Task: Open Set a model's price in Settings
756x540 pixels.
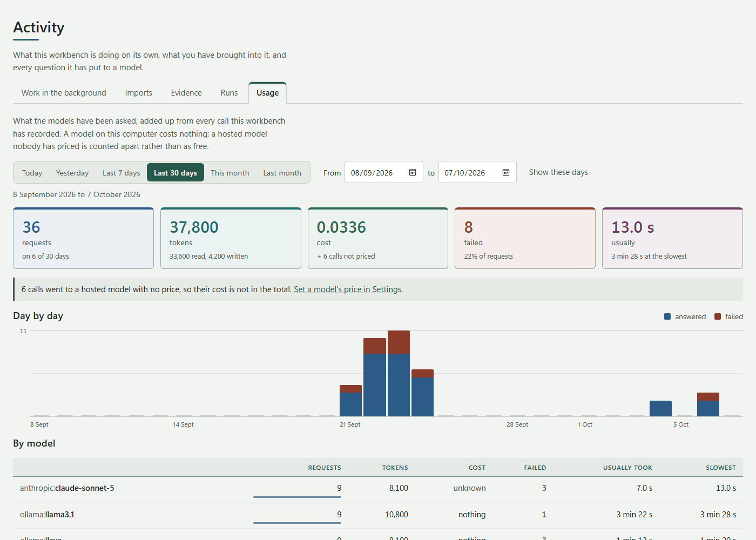Action: [348, 289]
